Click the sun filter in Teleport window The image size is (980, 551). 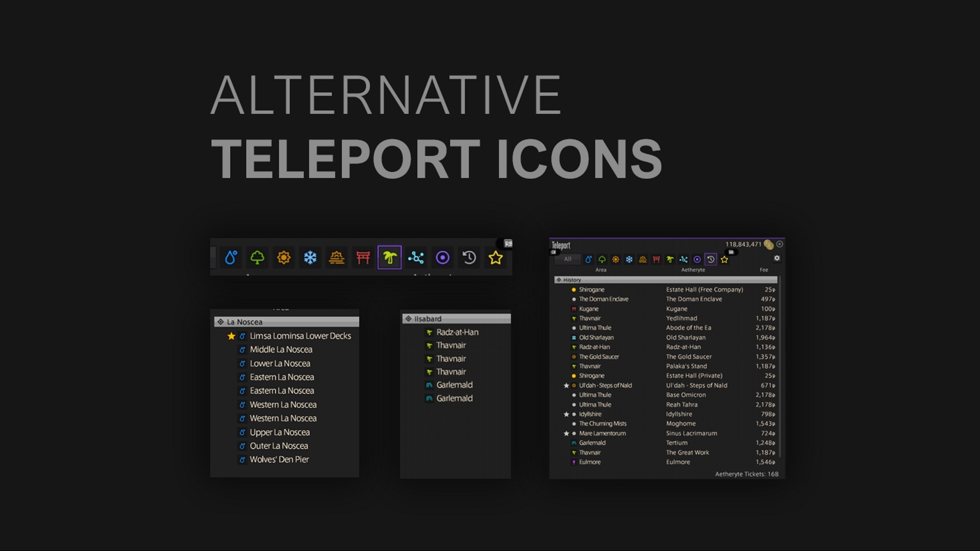pyautogui.click(x=616, y=259)
